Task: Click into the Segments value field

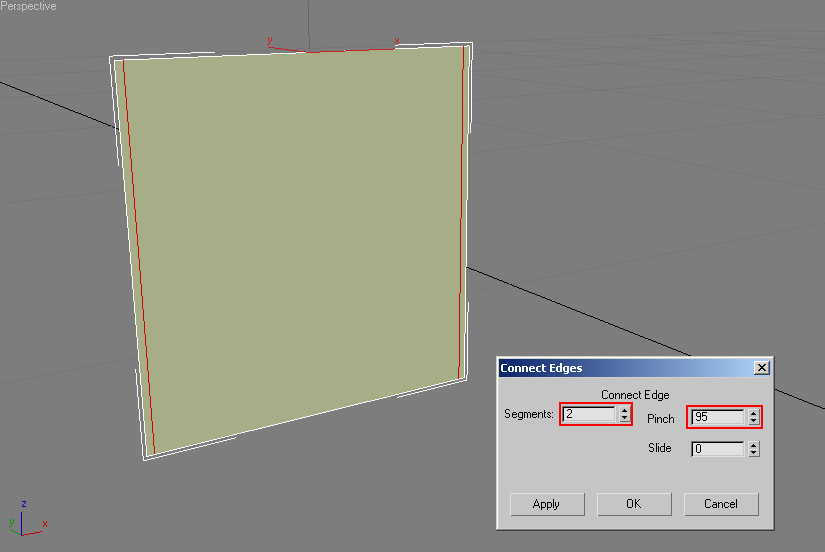Action: [x=589, y=414]
